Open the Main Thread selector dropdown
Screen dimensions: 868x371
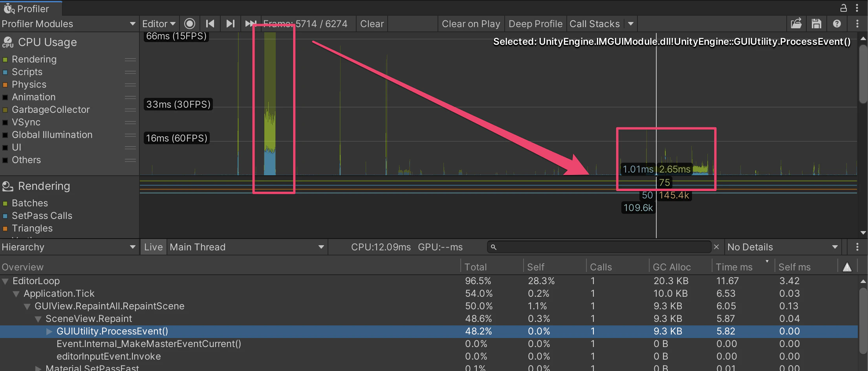[247, 247]
